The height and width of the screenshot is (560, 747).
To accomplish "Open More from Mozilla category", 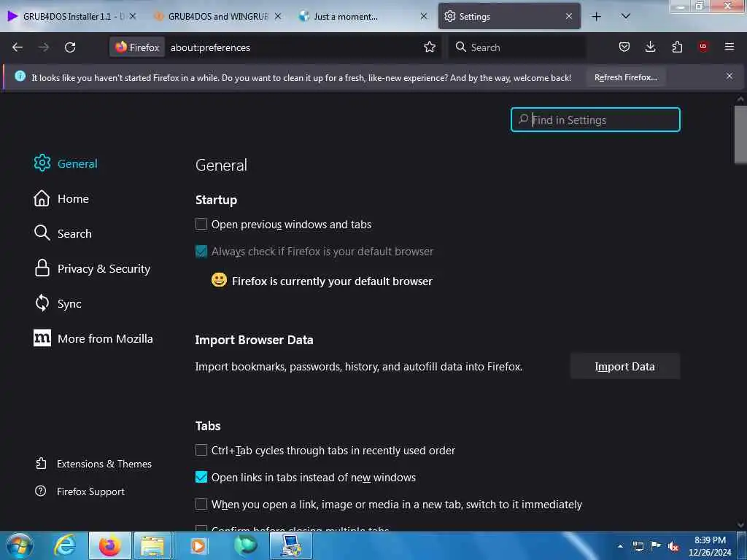I will tap(93, 338).
